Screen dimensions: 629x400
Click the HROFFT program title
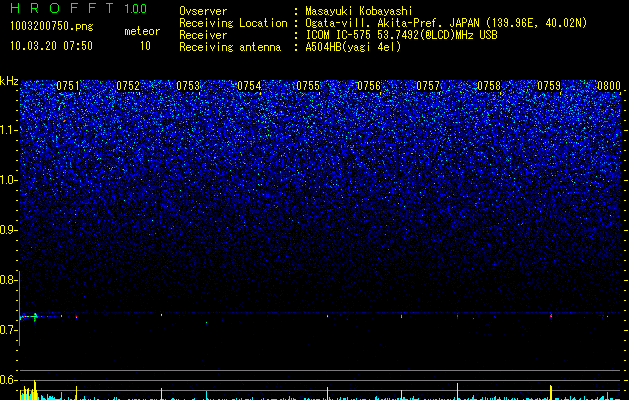(62, 8)
